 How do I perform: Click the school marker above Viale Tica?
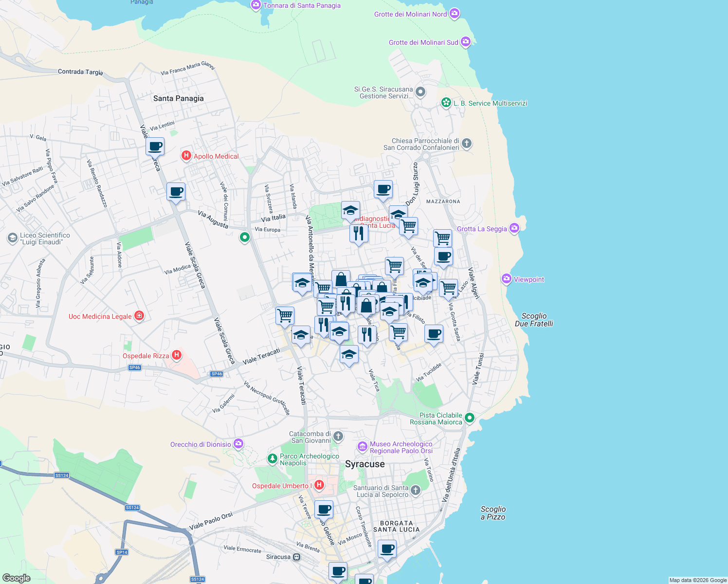point(349,356)
